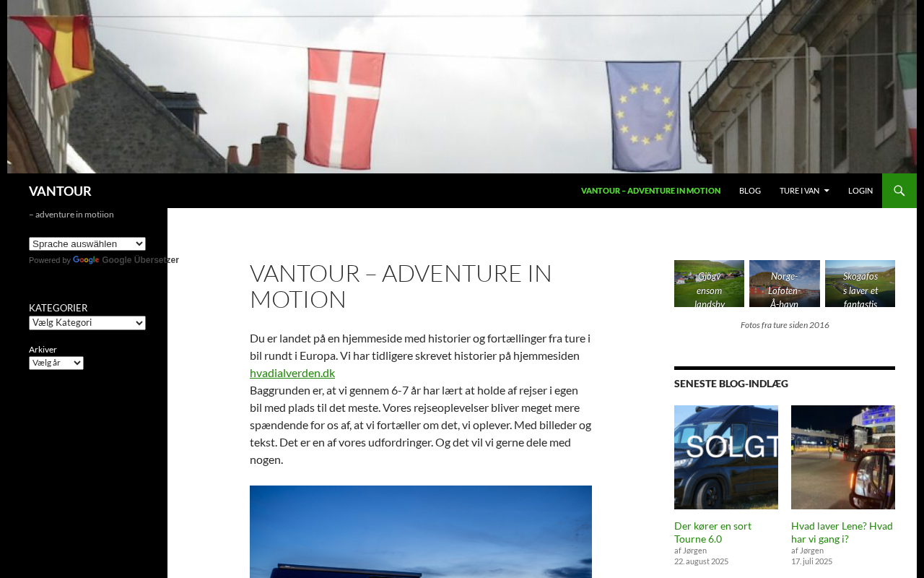924x578 pixels.
Task: Open the Vælg år archive dropdown
Action: 56,363
